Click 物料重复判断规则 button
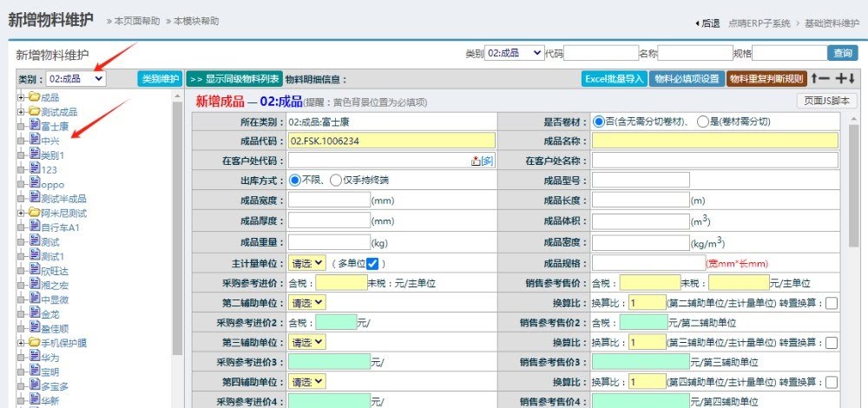This screenshot has width=868, height=408. pyautogui.click(x=766, y=79)
